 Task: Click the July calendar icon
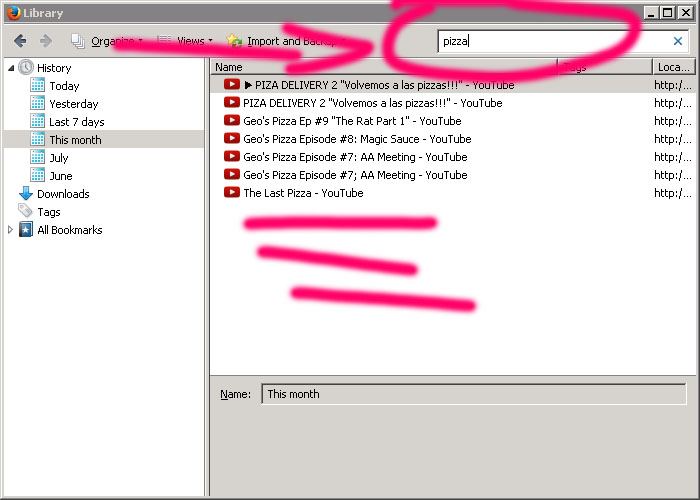pos(38,157)
